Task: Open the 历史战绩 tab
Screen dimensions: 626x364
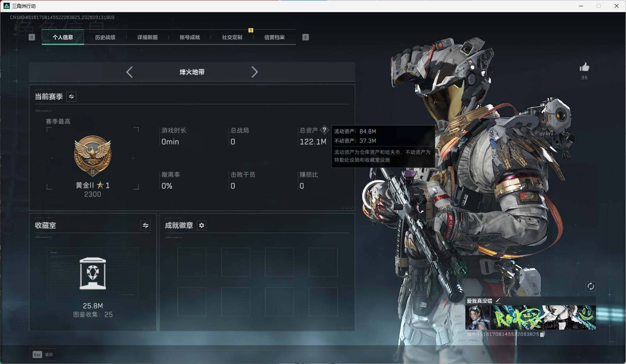Action: 105,37
